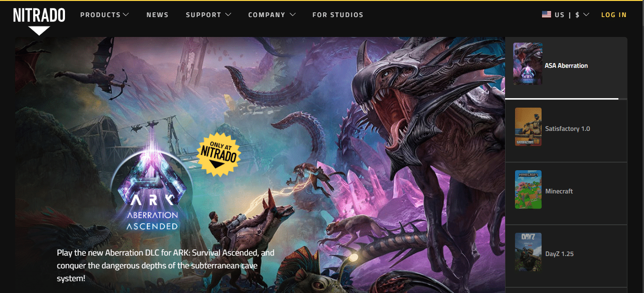
Task: Open the ASA Aberration thumbnail image
Action: tap(528, 64)
